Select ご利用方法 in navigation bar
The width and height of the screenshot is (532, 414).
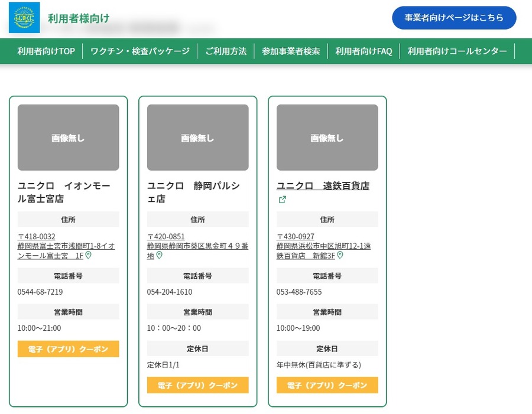226,51
